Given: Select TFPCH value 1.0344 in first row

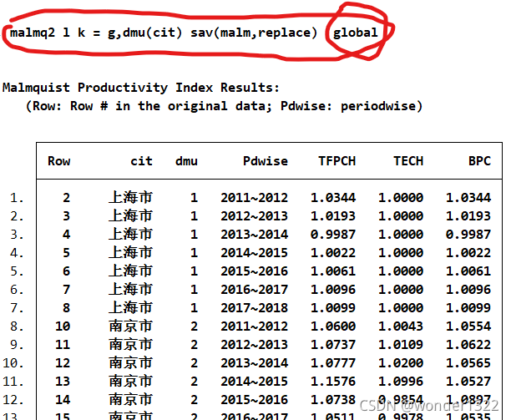Looking at the screenshot, I should [333, 197].
